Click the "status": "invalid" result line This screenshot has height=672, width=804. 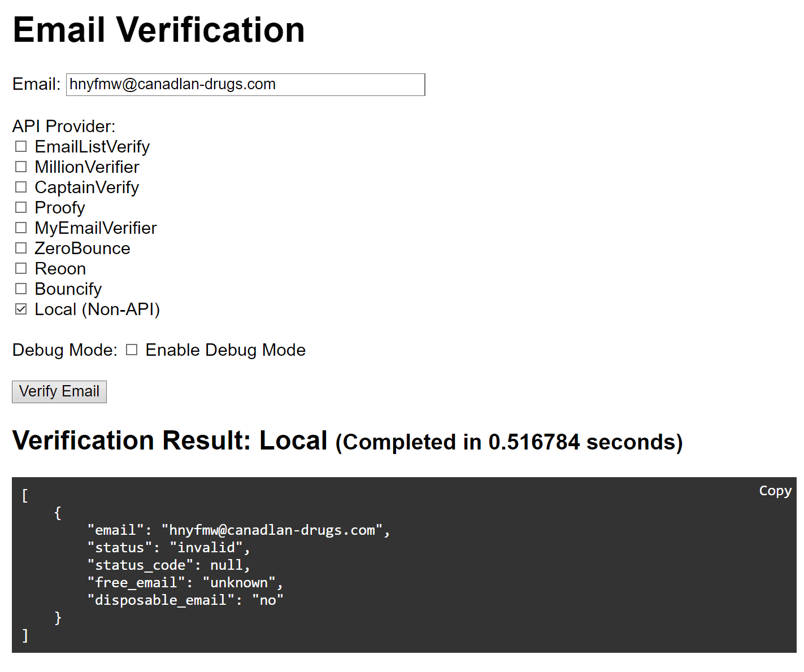(169, 548)
